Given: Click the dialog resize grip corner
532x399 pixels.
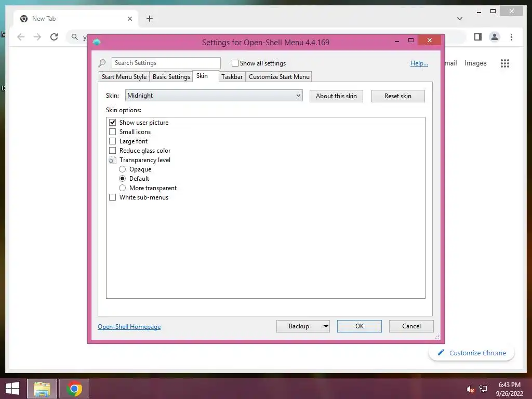Looking at the screenshot, I should click(437, 337).
